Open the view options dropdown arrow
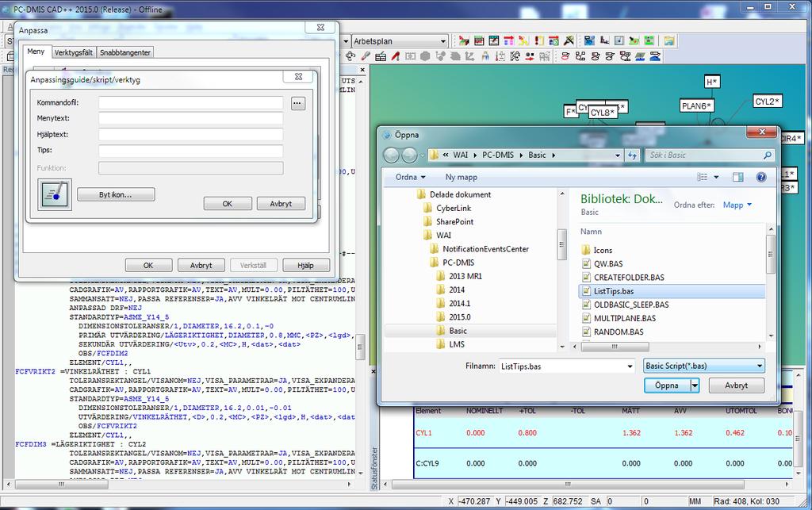812x510 pixels. 716,177
